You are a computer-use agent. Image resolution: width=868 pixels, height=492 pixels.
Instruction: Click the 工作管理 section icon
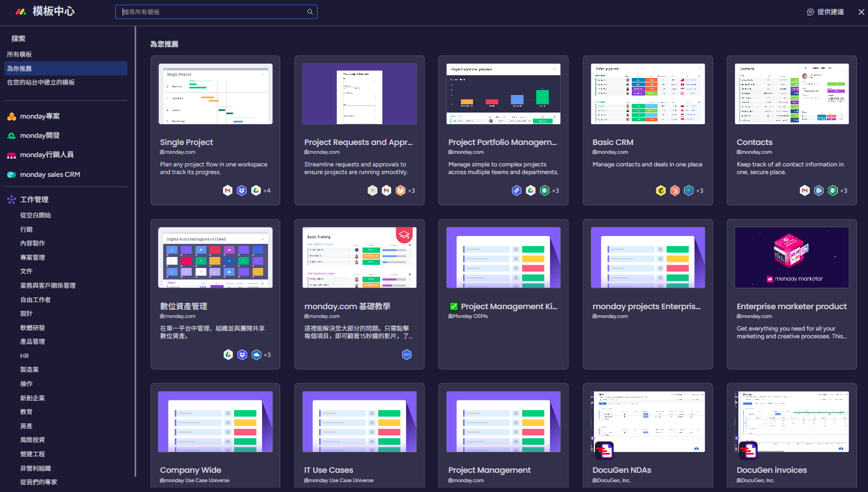point(12,199)
